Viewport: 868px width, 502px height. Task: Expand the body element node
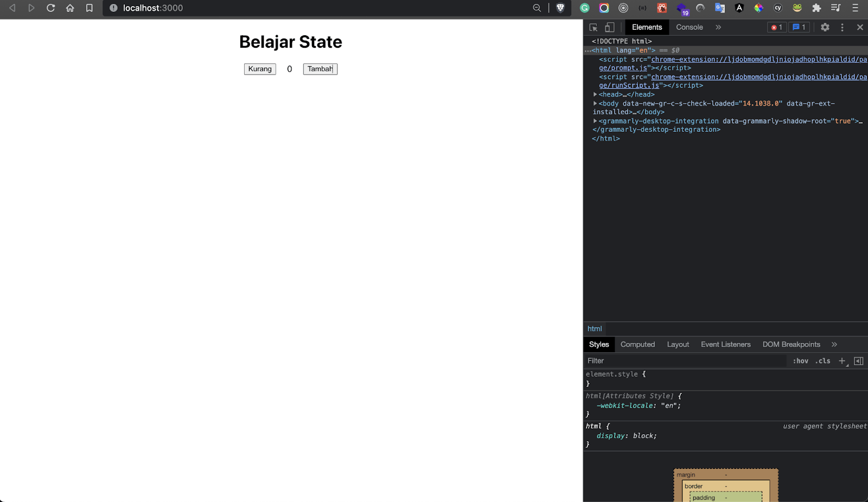(595, 103)
